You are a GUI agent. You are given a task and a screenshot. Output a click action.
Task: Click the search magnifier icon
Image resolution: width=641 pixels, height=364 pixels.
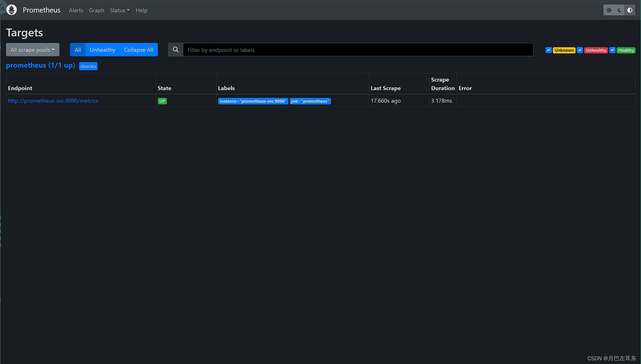click(176, 50)
